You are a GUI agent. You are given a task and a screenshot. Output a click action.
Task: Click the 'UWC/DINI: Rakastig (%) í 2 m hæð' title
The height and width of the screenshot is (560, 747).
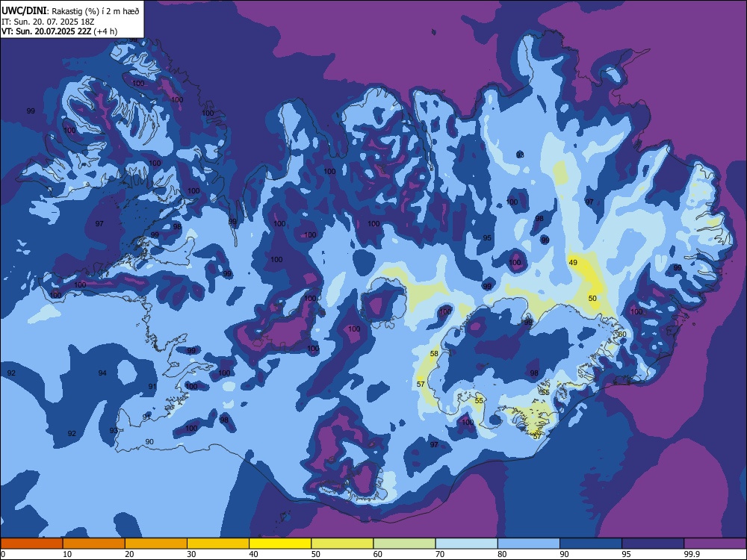click(x=70, y=10)
